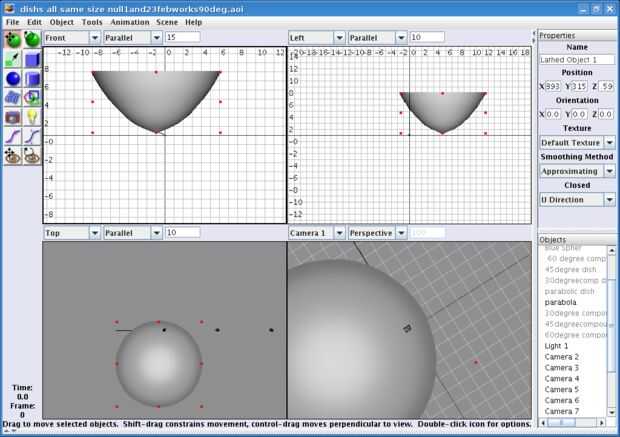The width and height of the screenshot is (620, 437).
Task: Select the right curve drawing tool
Action: click(x=32, y=136)
